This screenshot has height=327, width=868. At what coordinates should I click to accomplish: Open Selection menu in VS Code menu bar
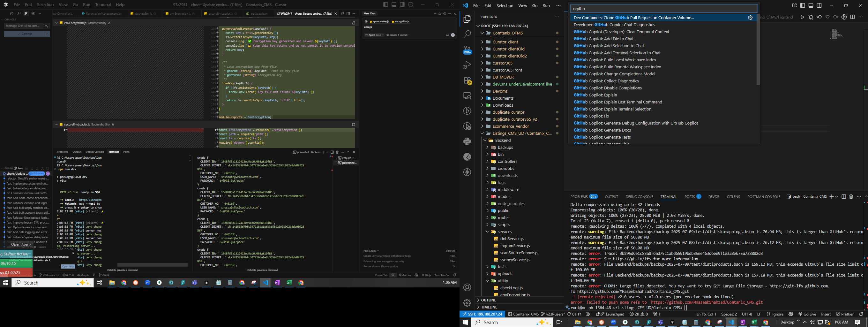[x=505, y=5]
